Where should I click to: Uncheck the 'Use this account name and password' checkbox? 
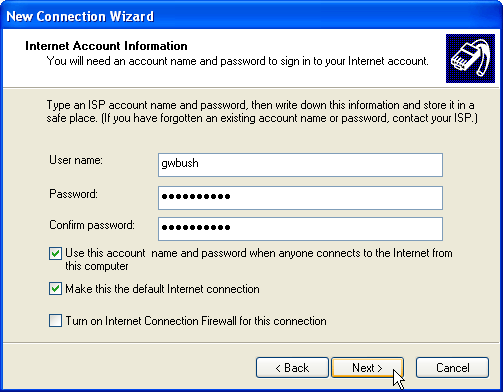(55, 254)
